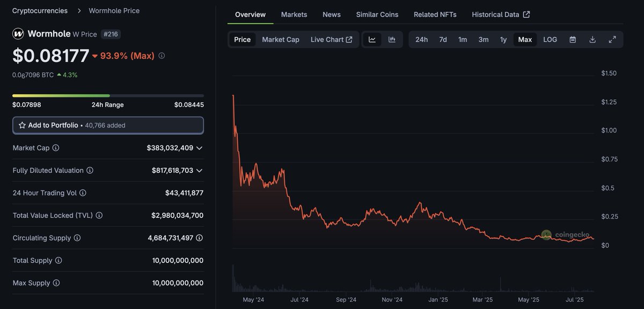Add Wormhole to Portfolio
The image size is (644, 309).
(x=108, y=125)
